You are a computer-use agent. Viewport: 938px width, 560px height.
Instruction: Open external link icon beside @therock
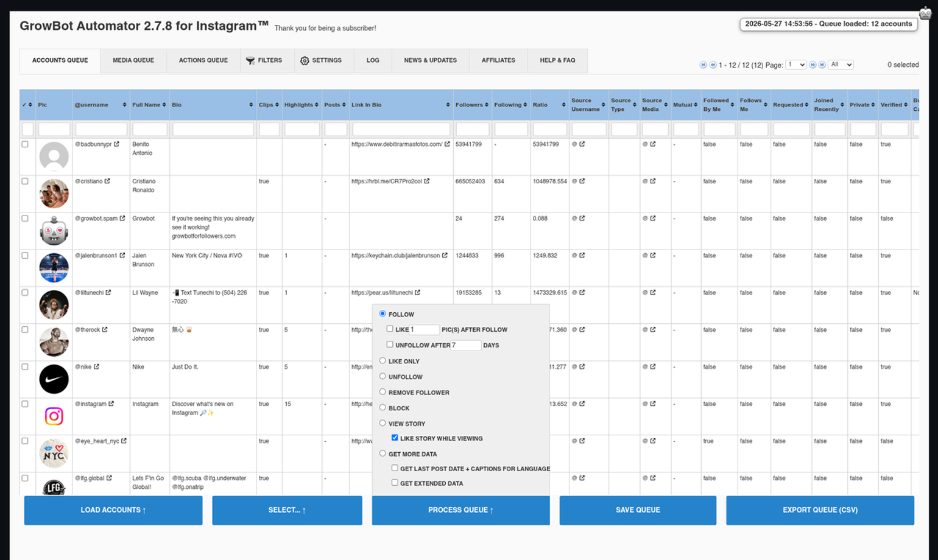105,330
